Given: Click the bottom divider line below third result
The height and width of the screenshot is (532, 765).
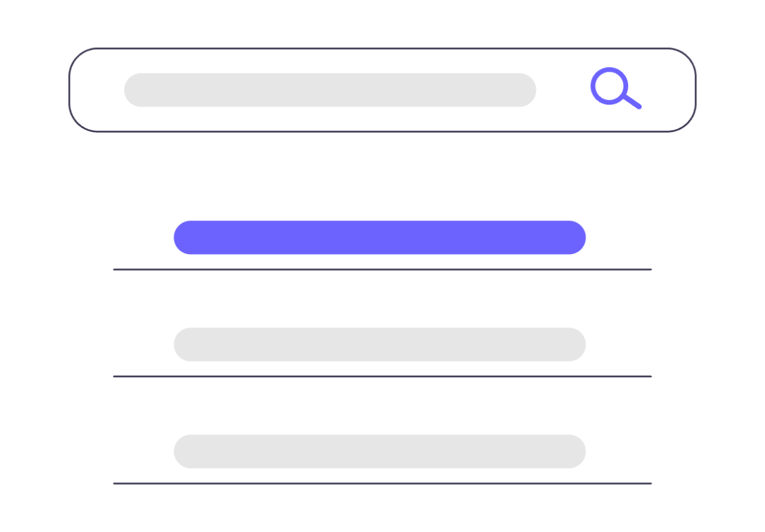Looking at the screenshot, I should point(382,483).
